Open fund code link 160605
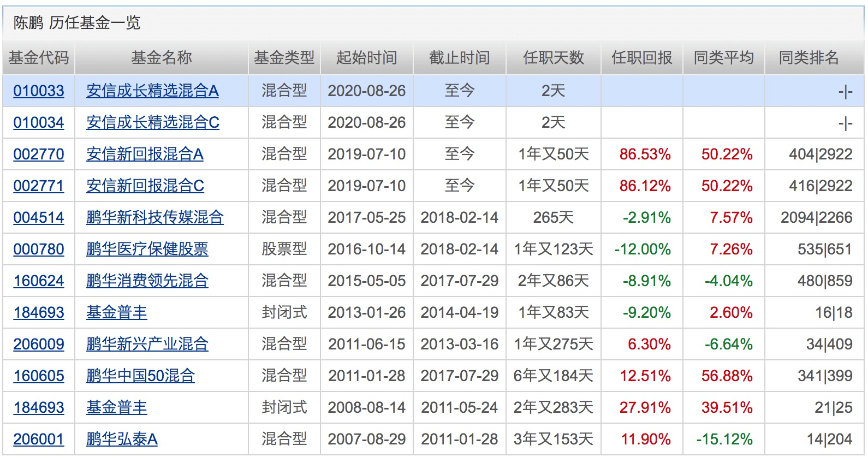This screenshot has height=463, width=868. point(39,376)
